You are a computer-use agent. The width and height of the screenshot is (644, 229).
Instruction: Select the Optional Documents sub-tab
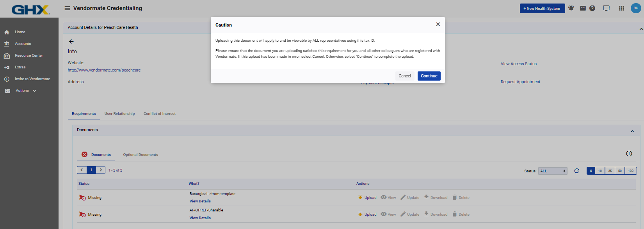point(141,155)
